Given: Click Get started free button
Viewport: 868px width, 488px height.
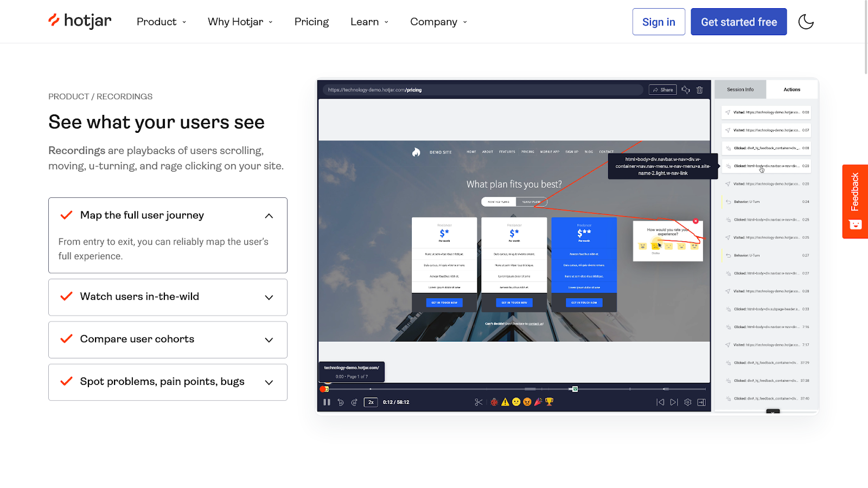Looking at the screenshot, I should pyautogui.click(x=739, y=22).
